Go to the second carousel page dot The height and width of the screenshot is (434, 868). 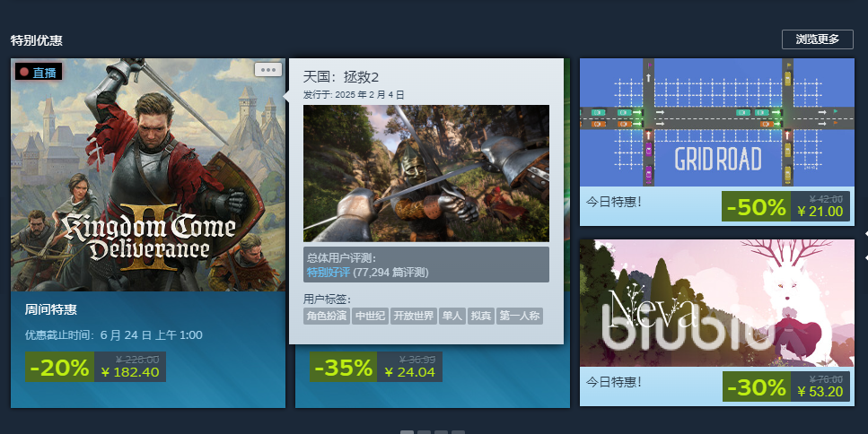click(424, 433)
